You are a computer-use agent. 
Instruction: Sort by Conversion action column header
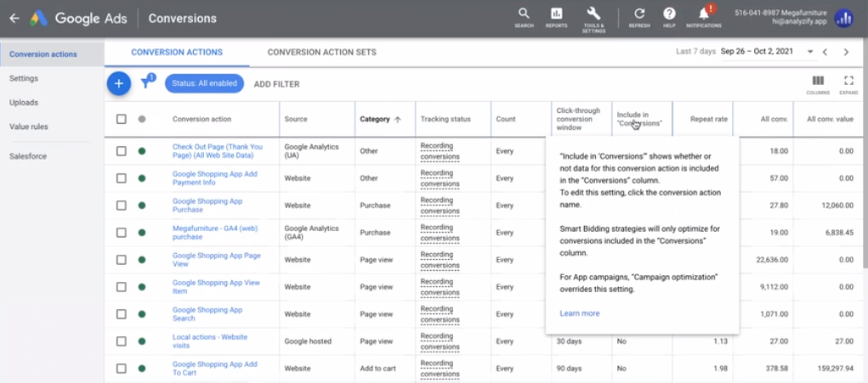[x=202, y=119]
